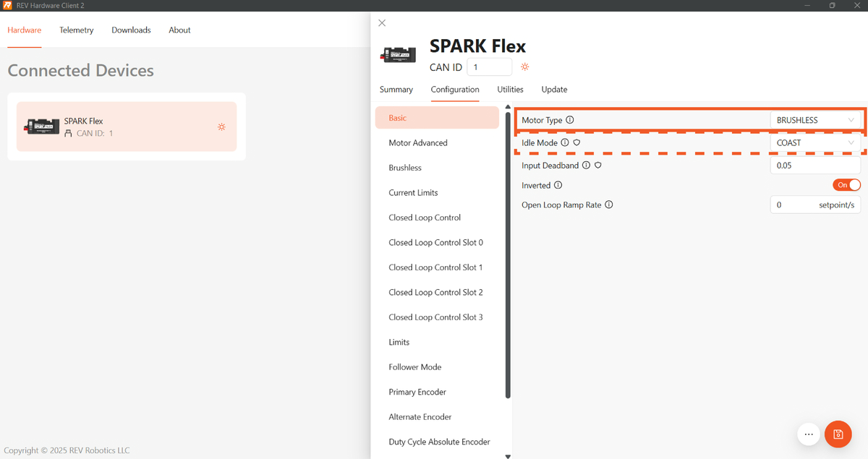Click the info icon next to Idle Mode
This screenshot has height=459, width=868.
pyautogui.click(x=565, y=143)
